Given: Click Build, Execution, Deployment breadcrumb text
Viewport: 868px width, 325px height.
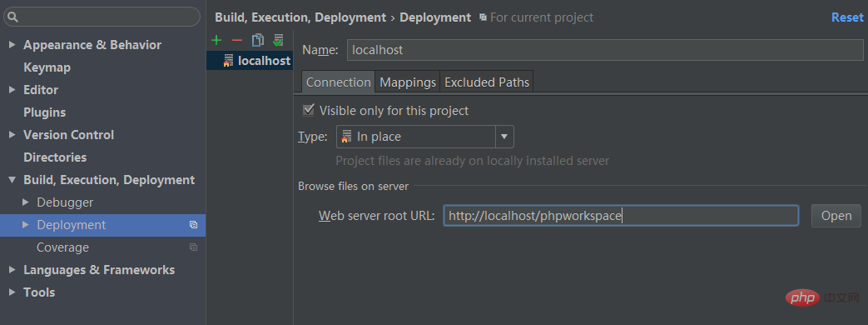Looking at the screenshot, I should click(x=300, y=17).
